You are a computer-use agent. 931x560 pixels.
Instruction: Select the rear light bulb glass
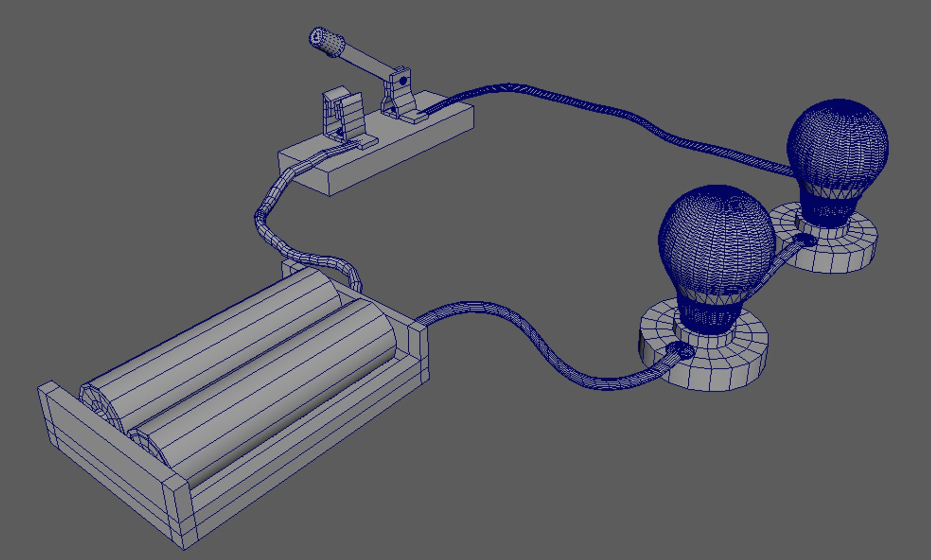[838, 145]
